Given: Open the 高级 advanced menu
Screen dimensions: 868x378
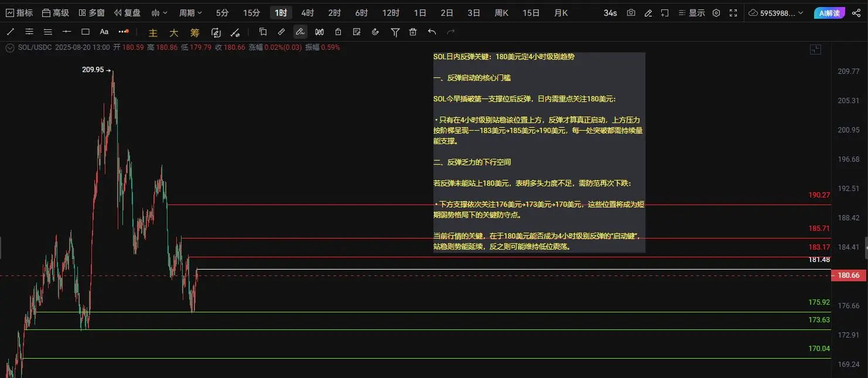Looking at the screenshot, I should pyautogui.click(x=55, y=12).
